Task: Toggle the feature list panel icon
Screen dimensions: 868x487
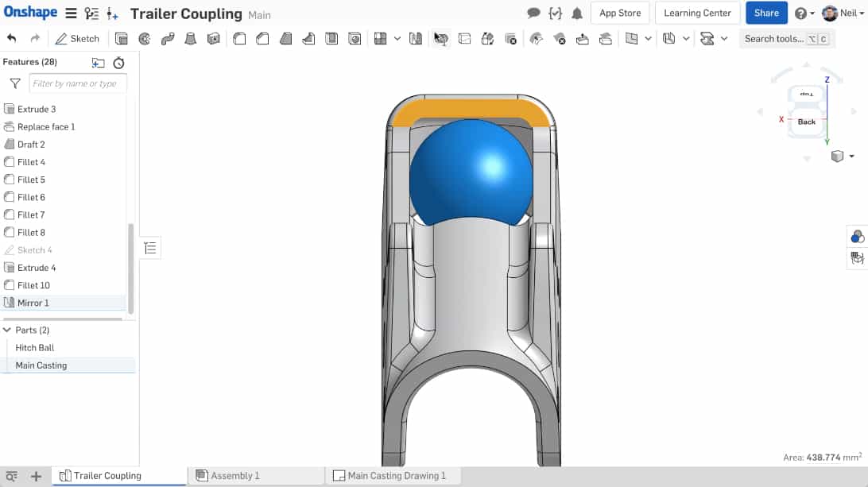Action: [x=150, y=248]
